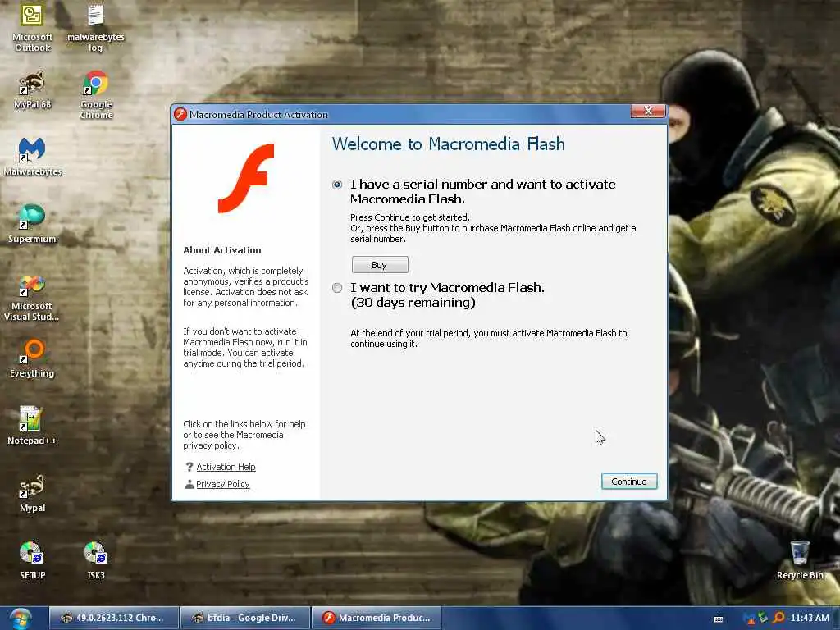Click the '(30 days remaining)' text
Image resolution: width=840 pixels, height=630 pixels.
413,303
